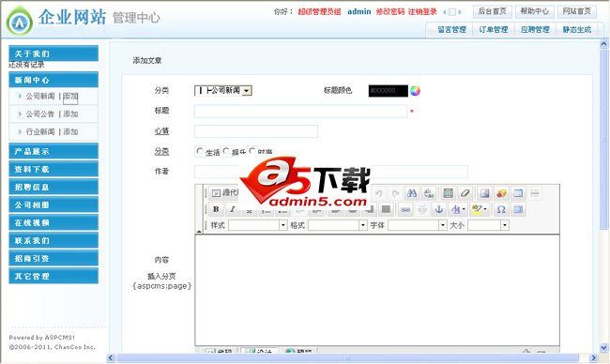Viewport: 610px width, 364px height.
Task: Click the 修改密码 link
Action: (390, 11)
